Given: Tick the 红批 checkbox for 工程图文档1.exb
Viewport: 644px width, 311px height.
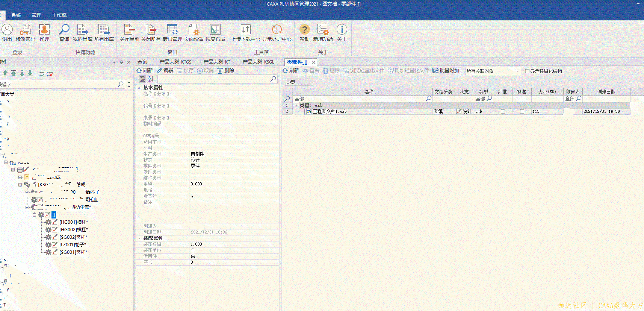Looking at the screenshot, I should [x=503, y=112].
